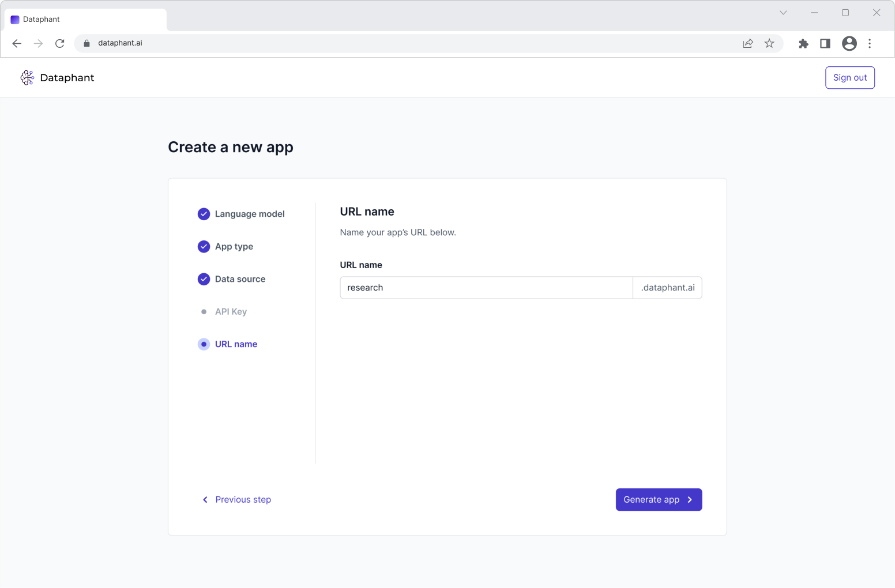
Task: Click the App type completed checkmark
Action: click(204, 247)
